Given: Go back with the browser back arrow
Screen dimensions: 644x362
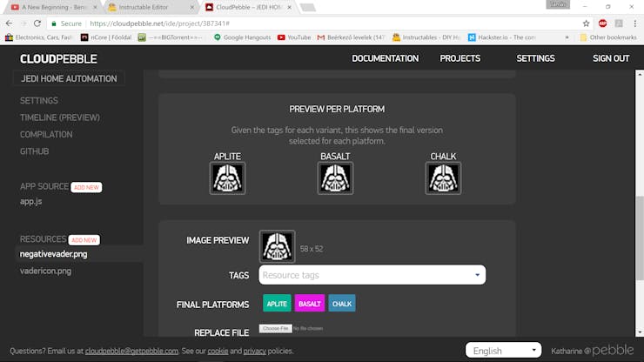Looking at the screenshot, I should point(9,23).
